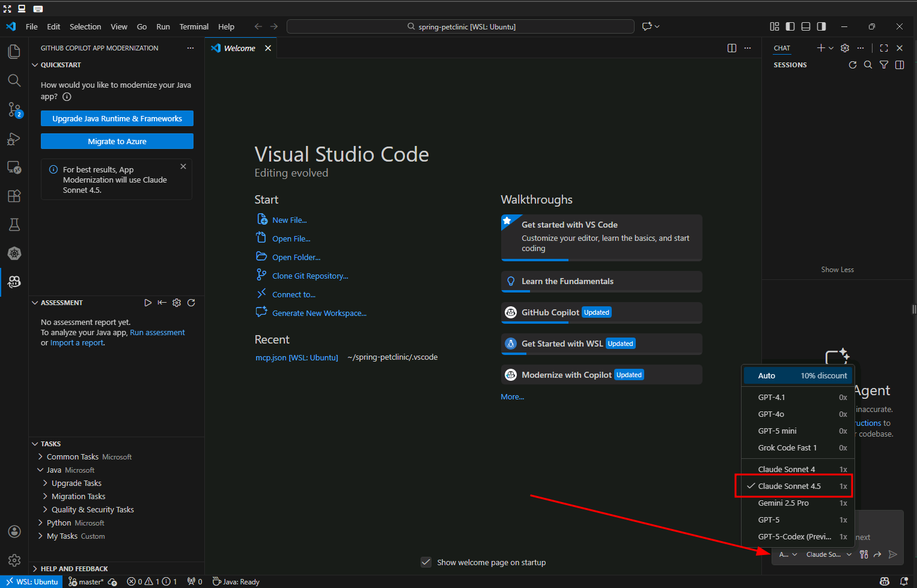Switch model to GPT-5 mini
The image size is (917, 588).
click(x=777, y=431)
